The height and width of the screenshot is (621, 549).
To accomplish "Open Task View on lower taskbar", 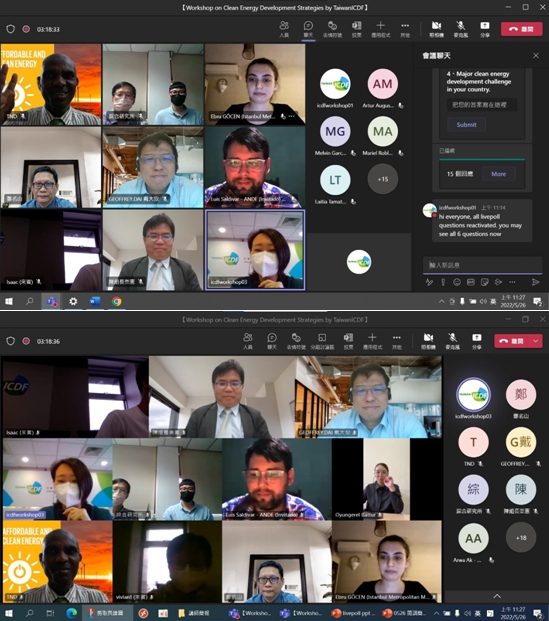I will [x=50, y=613].
